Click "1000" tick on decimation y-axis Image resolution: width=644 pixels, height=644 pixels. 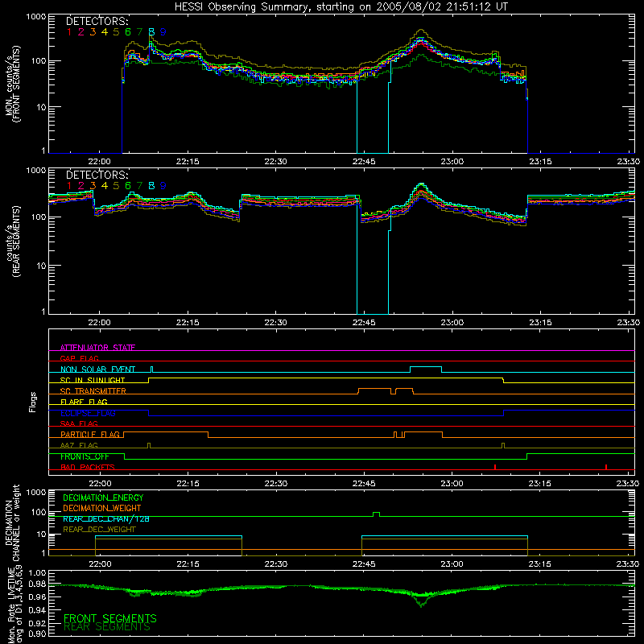coord(36,493)
